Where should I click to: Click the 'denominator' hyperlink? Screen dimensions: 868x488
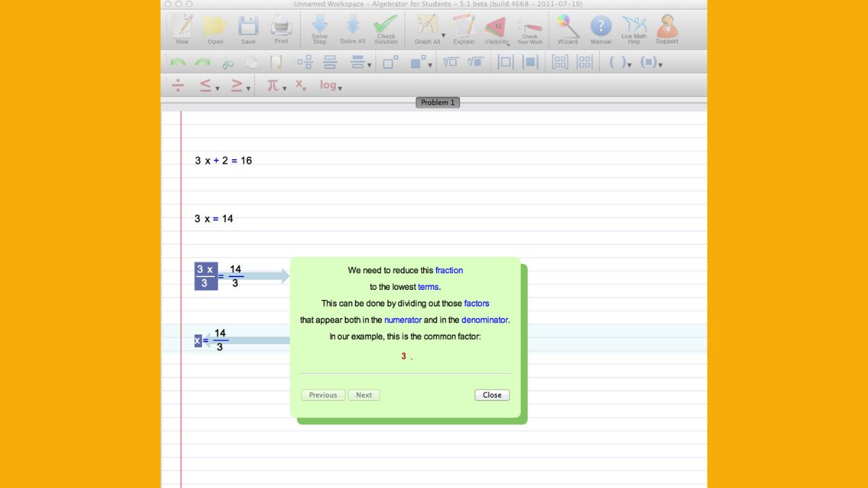point(485,320)
